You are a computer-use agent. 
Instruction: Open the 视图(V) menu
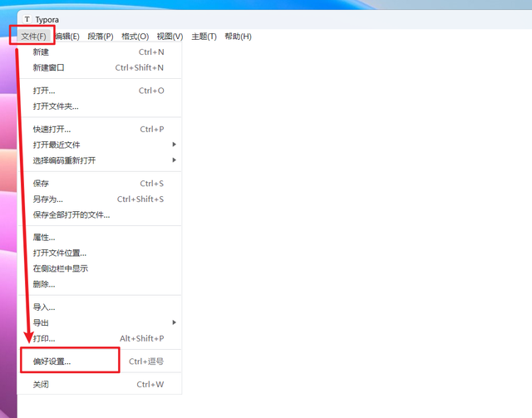[x=170, y=37]
